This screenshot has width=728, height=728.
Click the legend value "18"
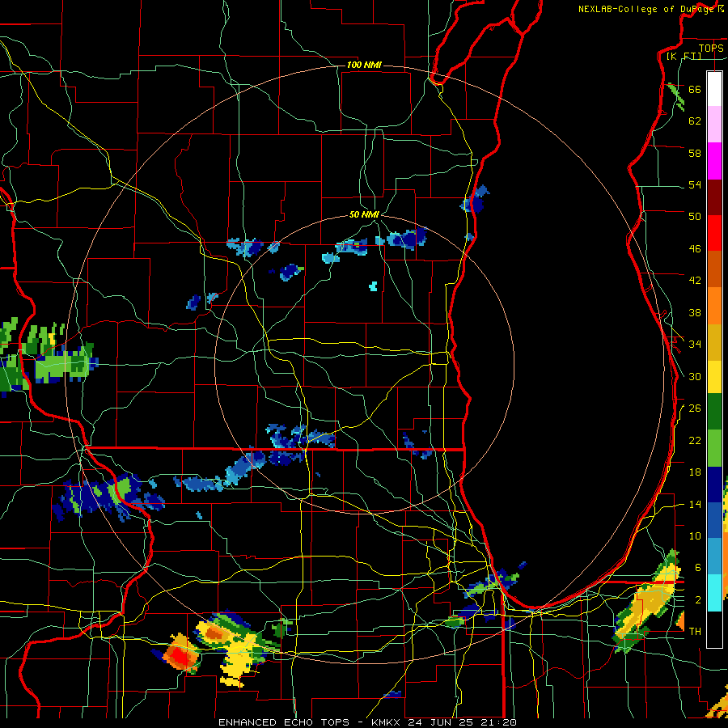coord(695,472)
